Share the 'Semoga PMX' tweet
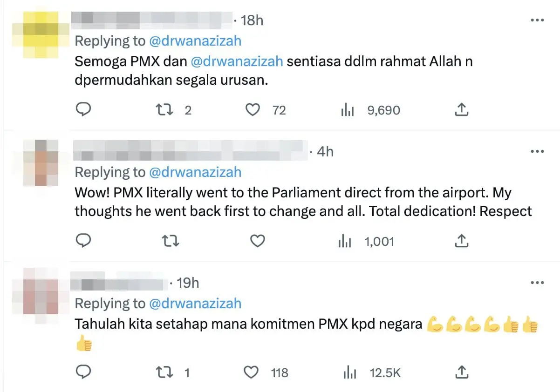 click(x=461, y=110)
